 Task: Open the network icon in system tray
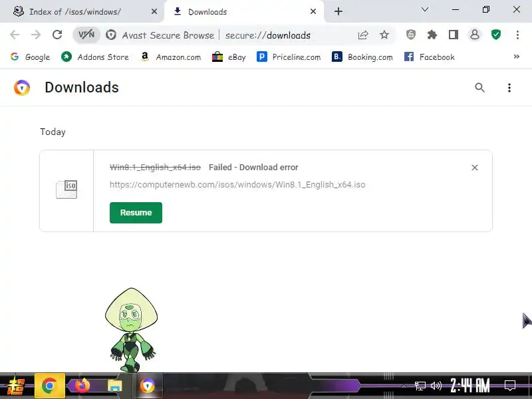pos(420,386)
